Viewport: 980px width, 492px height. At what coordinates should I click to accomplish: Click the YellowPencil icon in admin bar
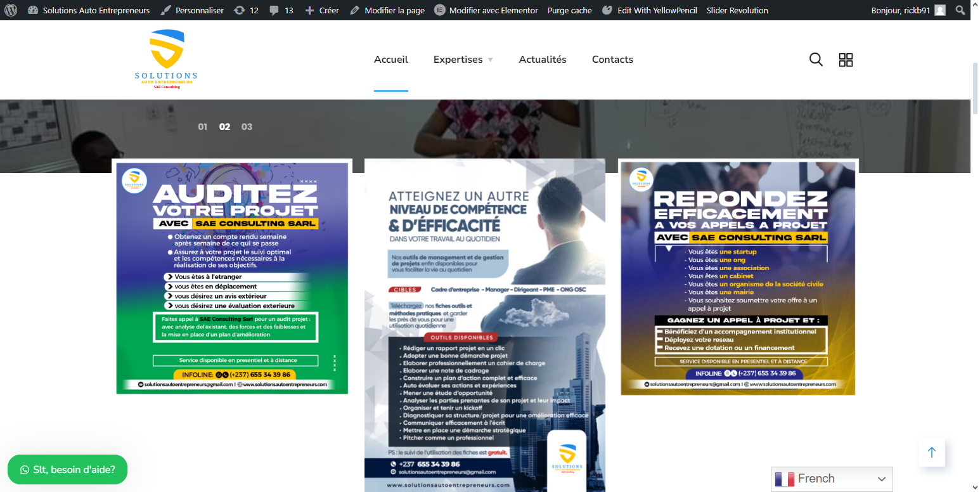(x=607, y=10)
